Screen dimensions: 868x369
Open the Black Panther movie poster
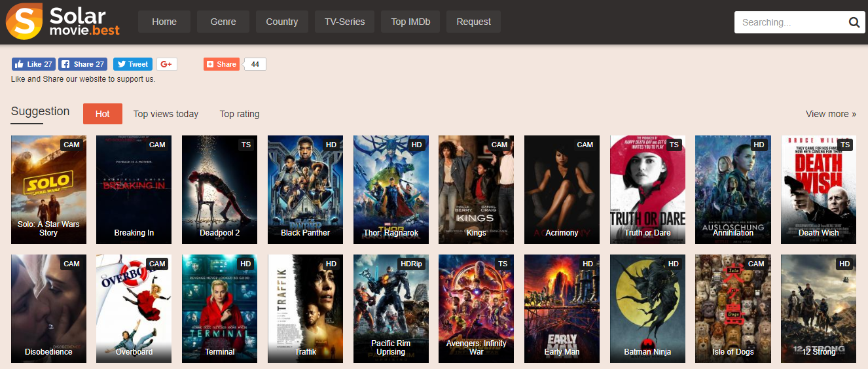point(305,189)
